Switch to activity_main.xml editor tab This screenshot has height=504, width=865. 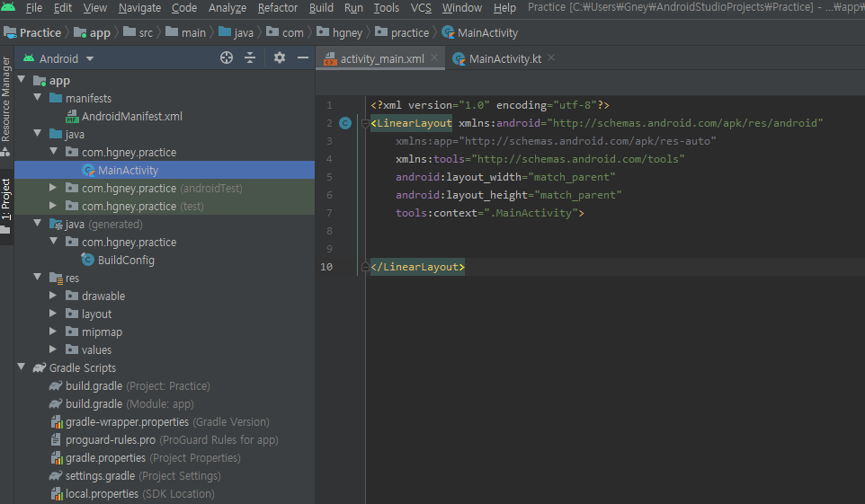[x=380, y=58]
